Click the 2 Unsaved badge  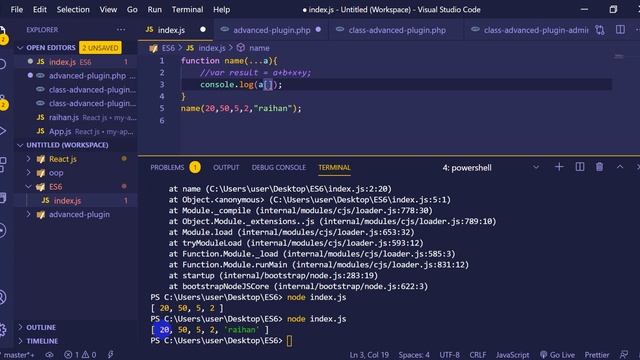click(x=100, y=48)
